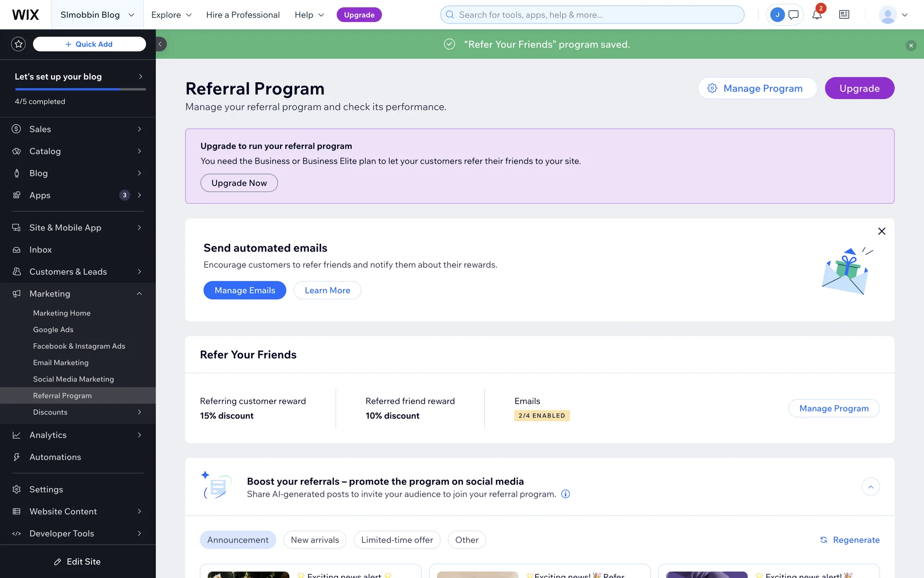Click the favorites star icon in sidebar
This screenshot has height=578, width=924.
point(18,44)
